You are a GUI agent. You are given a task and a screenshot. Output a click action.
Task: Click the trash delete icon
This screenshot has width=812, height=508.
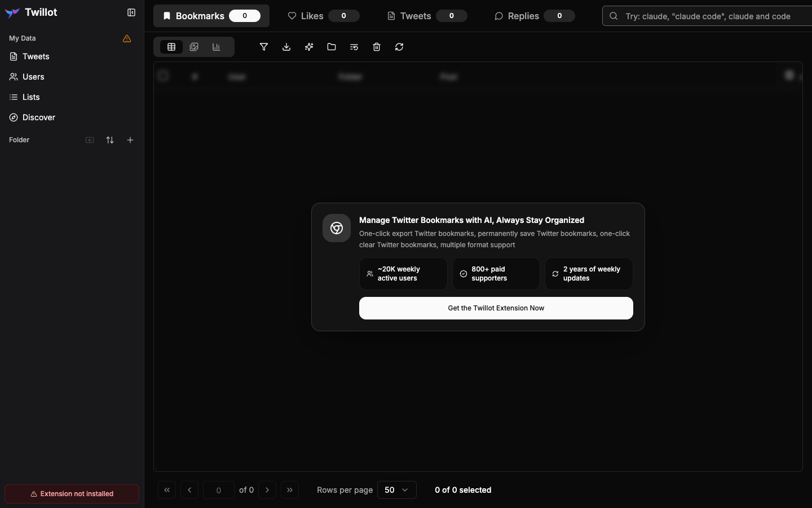point(377,47)
